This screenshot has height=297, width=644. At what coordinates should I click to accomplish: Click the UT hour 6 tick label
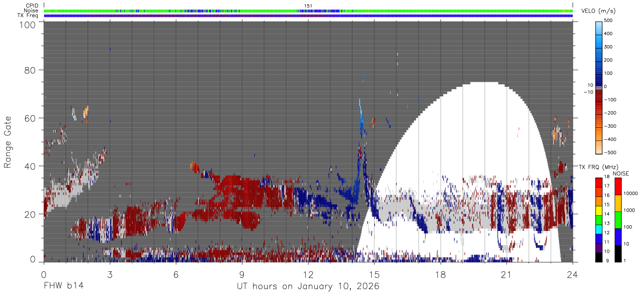(176, 274)
